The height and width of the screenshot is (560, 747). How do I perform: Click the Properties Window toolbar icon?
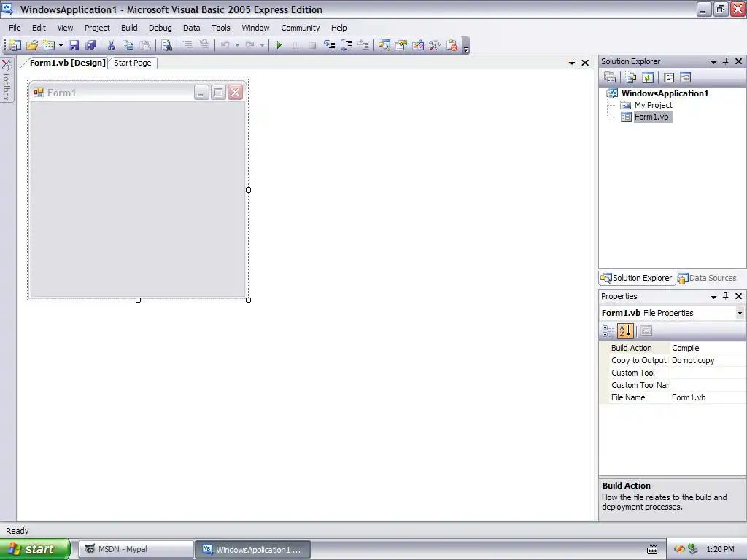(x=401, y=45)
